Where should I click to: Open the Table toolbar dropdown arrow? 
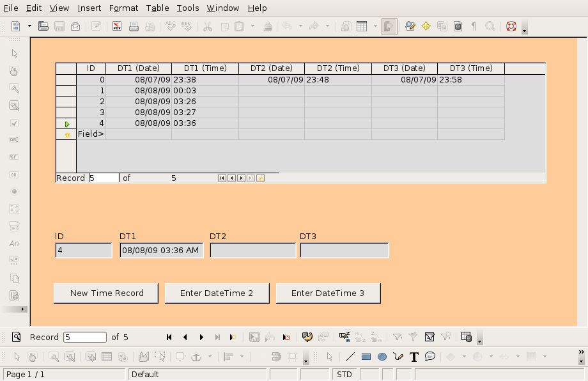[375, 26]
